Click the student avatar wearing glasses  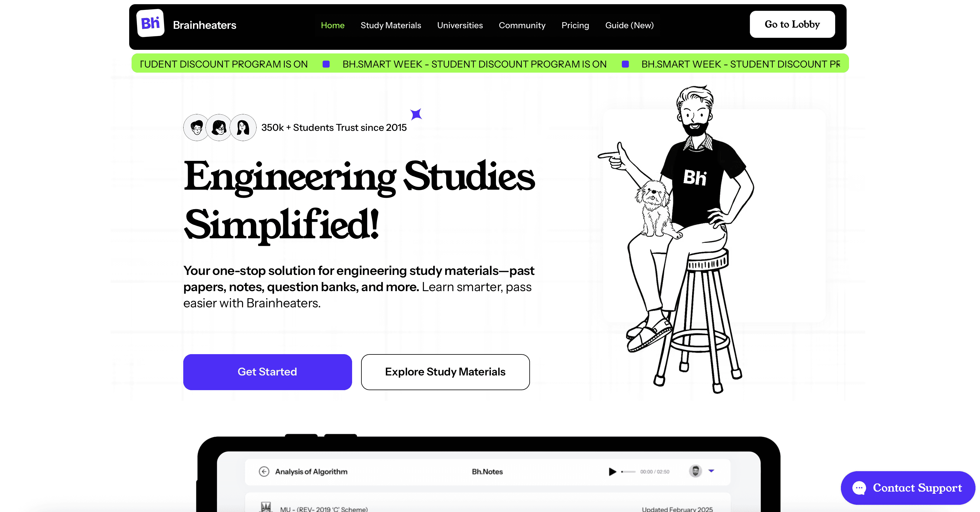tap(219, 128)
